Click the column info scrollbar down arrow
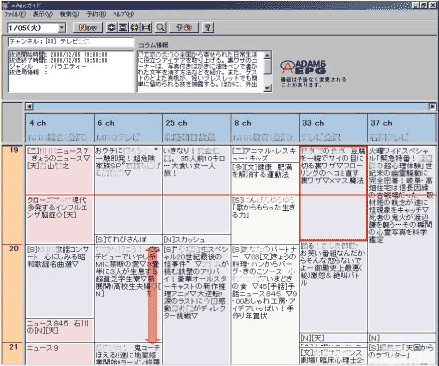This screenshot has height=366, width=439. coord(267,88)
